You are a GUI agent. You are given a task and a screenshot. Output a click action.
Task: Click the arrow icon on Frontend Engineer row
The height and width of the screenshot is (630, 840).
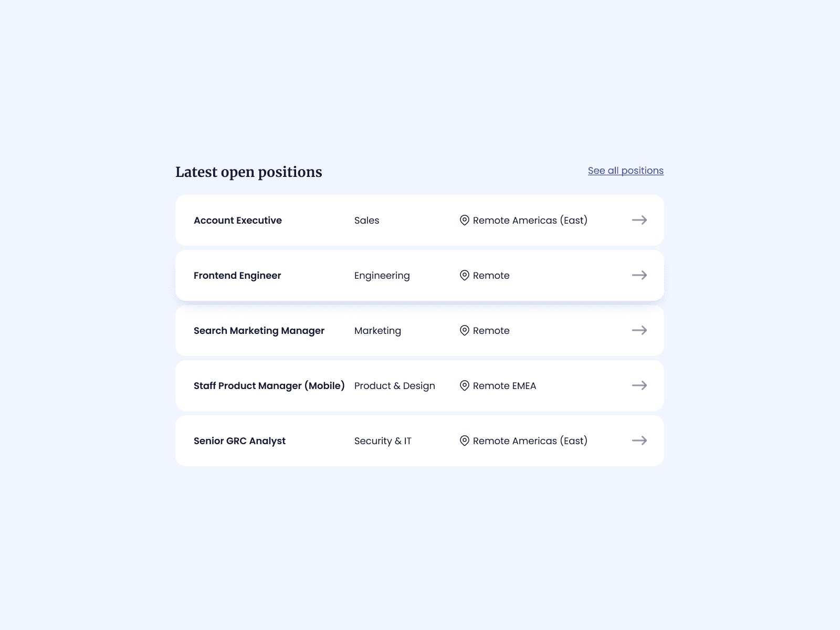(640, 275)
